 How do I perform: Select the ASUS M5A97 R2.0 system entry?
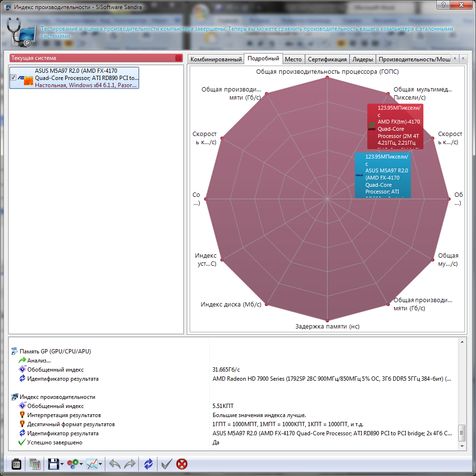74,78
